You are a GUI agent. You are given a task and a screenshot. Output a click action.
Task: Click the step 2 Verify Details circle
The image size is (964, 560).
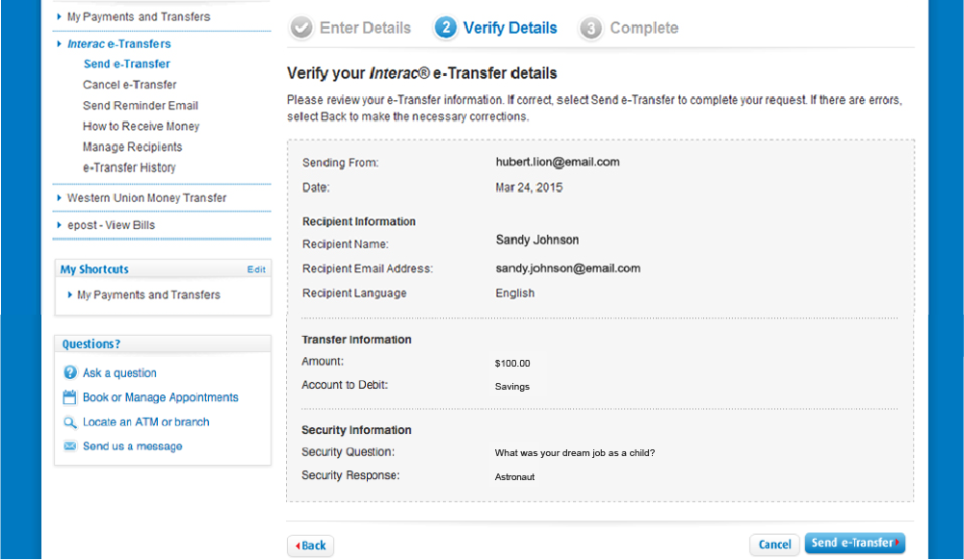445,28
